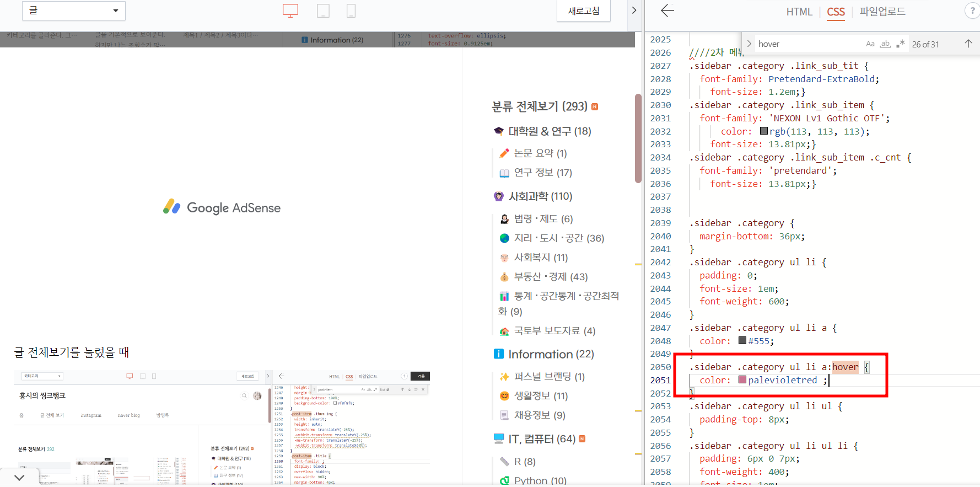The width and height of the screenshot is (980, 487).
Task: Open R (8) subcategory
Action: [525, 462]
